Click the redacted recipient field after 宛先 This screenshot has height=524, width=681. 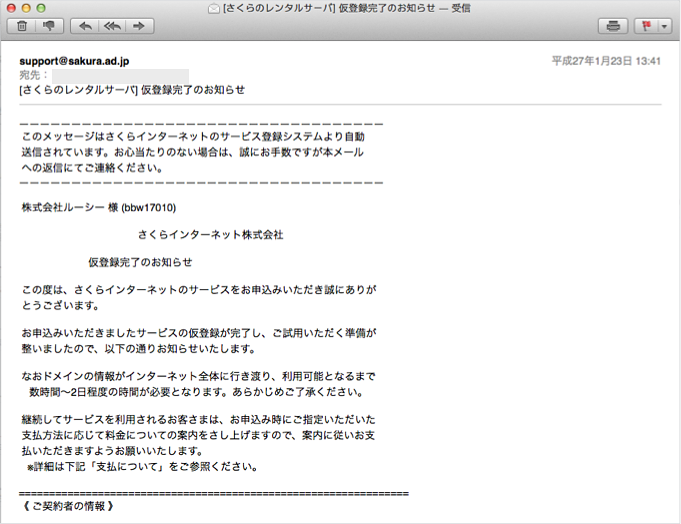click(x=120, y=76)
